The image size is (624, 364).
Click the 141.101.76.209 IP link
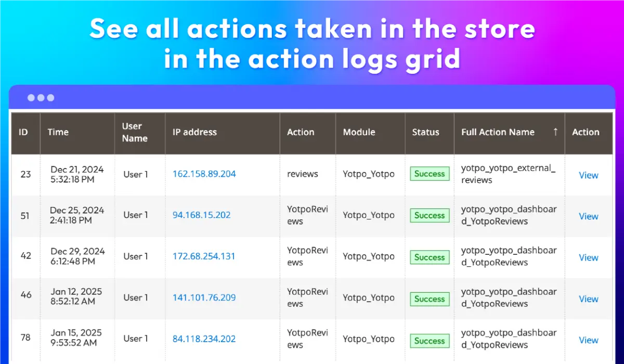[204, 297]
